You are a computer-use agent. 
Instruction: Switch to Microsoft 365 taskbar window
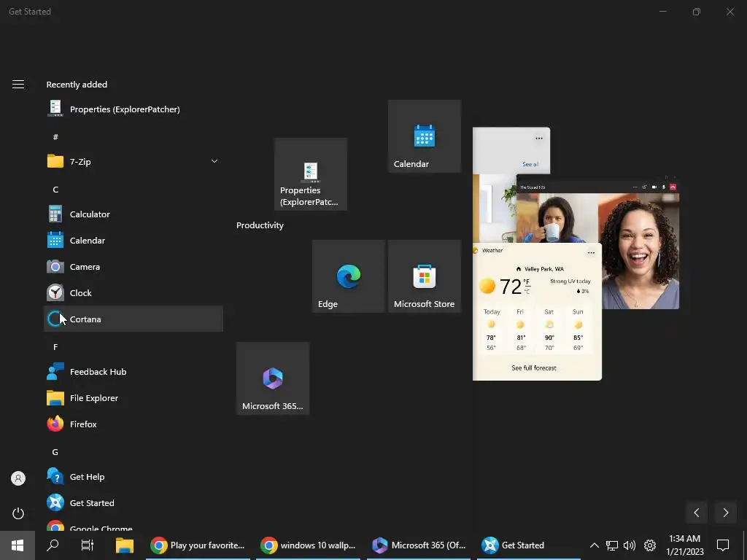pyautogui.click(x=419, y=545)
